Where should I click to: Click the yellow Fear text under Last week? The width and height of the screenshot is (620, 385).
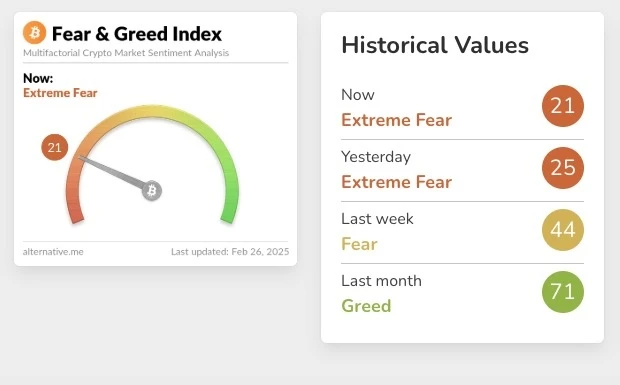coord(359,244)
